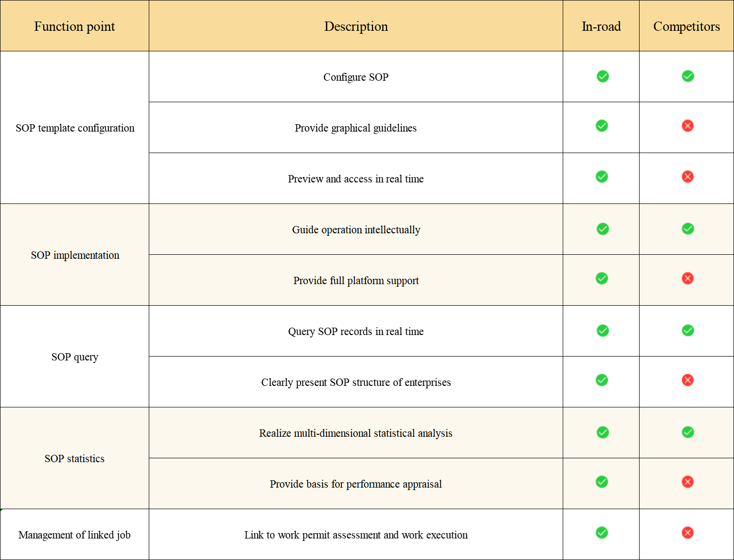This screenshot has height=560, width=734.
Task: Select the Function point column header
Action: (x=74, y=26)
